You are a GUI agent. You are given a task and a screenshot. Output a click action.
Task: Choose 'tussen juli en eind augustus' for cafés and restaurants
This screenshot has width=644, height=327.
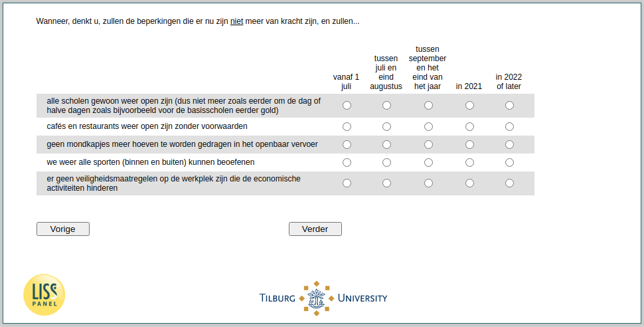pyautogui.click(x=386, y=127)
